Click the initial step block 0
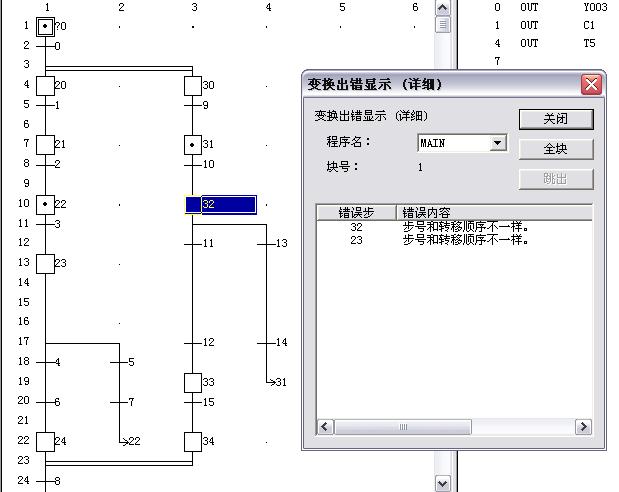Viewport: 619px width, 492px height. pos(45,26)
